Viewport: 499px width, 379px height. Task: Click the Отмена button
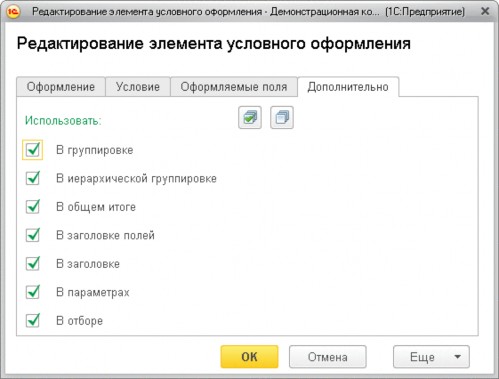[x=328, y=357]
